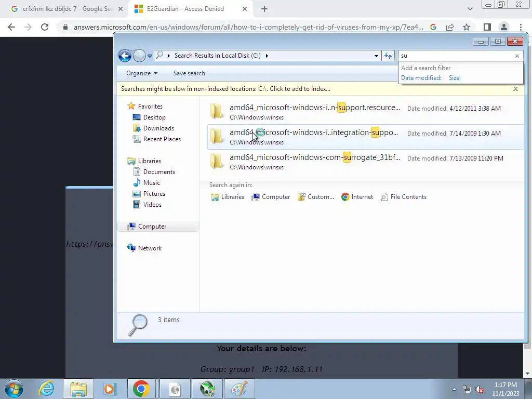Open recent pages dropdown beside navigation arrows
Image resolution: width=532 pixels, height=399 pixels.
(150, 56)
